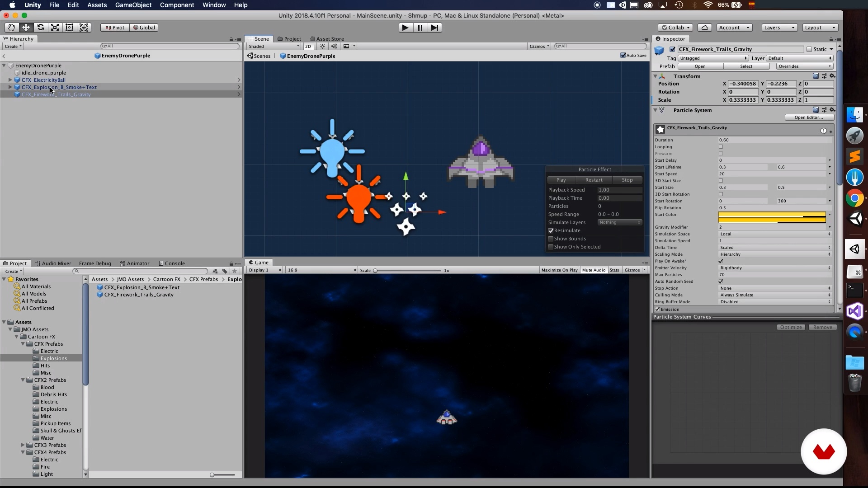
Task: Open Start Color gradient swatch
Action: click(772, 217)
